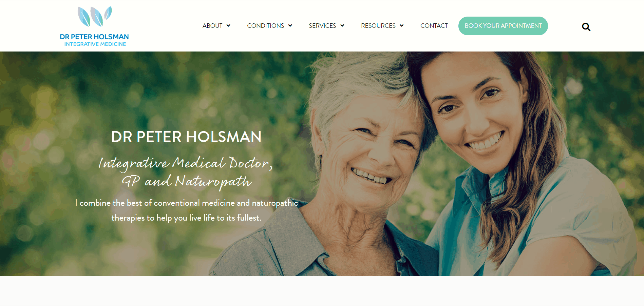The image size is (644, 306).
Task: Open the About menu item
Action: (x=212, y=26)
